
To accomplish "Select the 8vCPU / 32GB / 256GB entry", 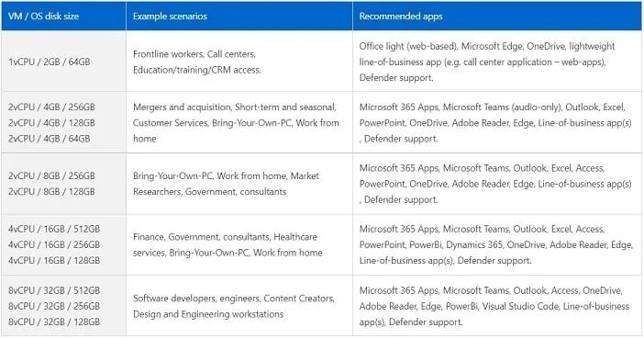I will click(54, 306).
